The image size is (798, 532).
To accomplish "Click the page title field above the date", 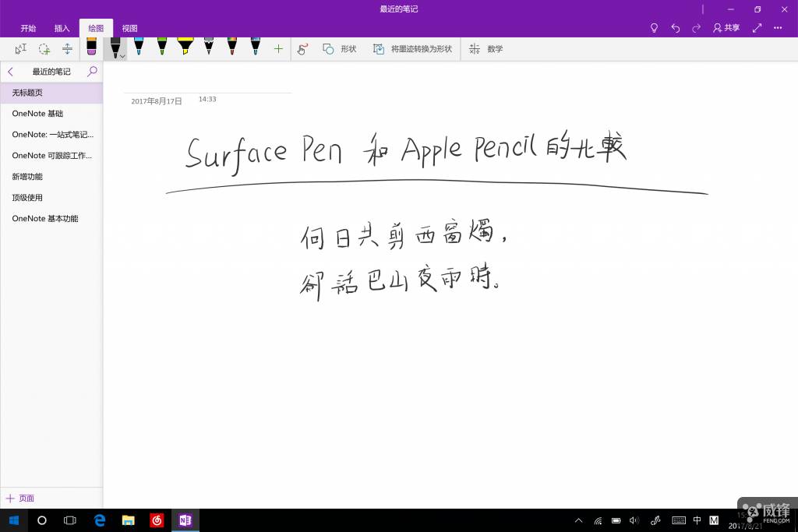I will pos(207,84).
